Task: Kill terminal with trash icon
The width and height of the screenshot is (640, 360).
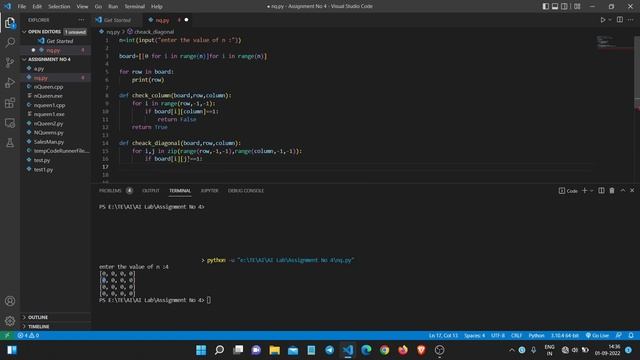Action: (x=612, y=191)
